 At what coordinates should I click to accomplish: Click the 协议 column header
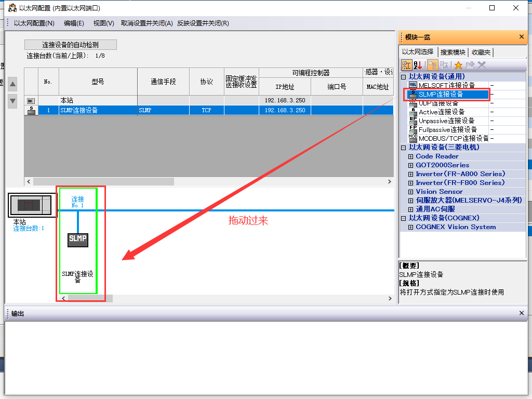207,82
